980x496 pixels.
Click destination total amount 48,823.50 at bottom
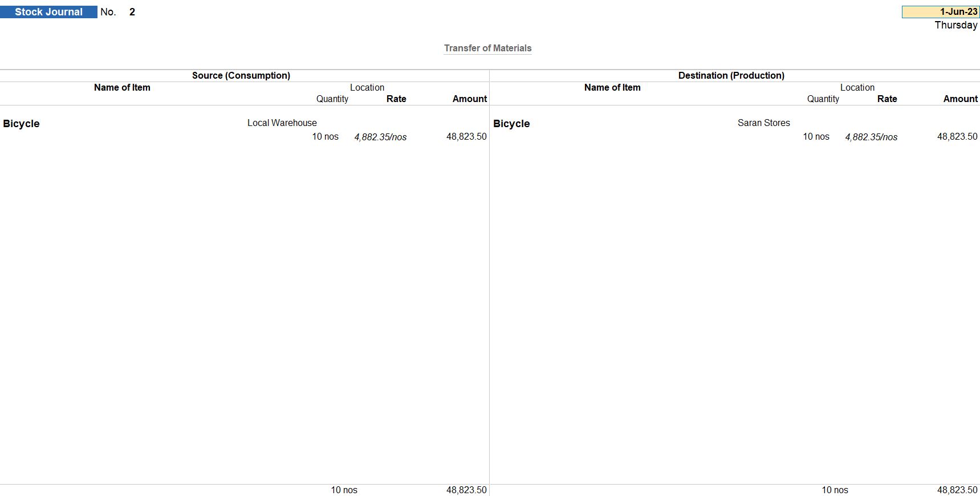click(x=957, y=490)
